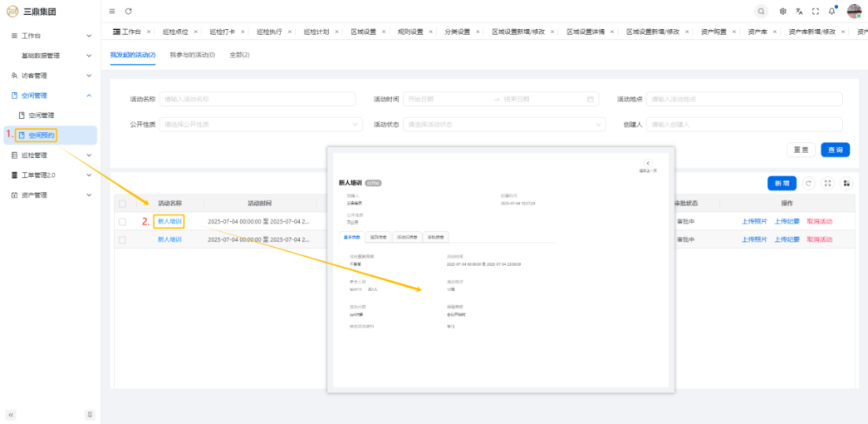868x424 pixels.
Task: Switch to 我参与的活动(0) tab
Action: 192,55
